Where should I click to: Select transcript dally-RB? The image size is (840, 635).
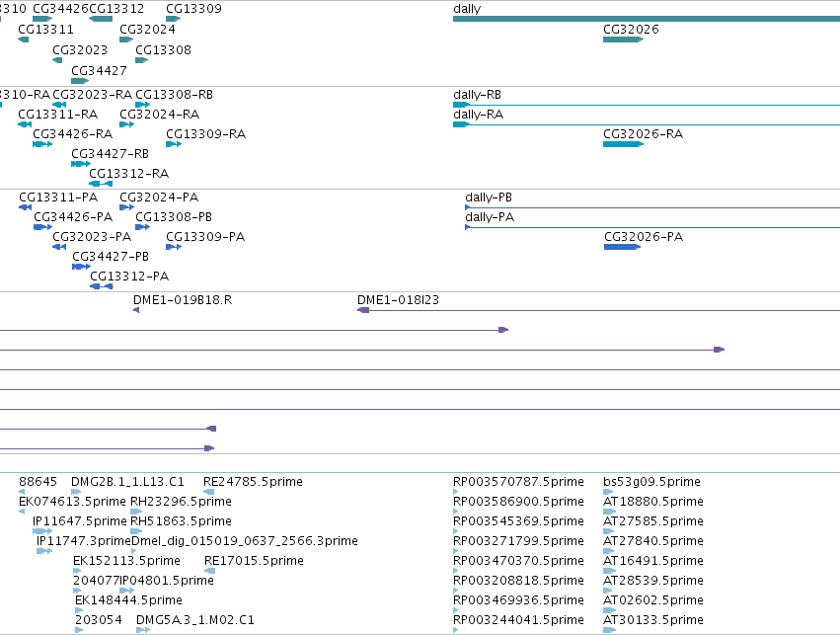click(x=647, y=105)
